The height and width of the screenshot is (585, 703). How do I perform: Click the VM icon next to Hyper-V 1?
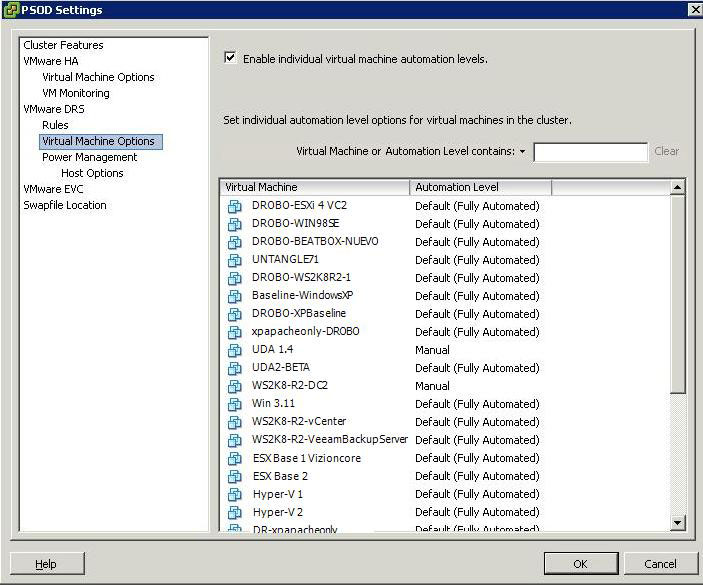[x=234, y=494]
